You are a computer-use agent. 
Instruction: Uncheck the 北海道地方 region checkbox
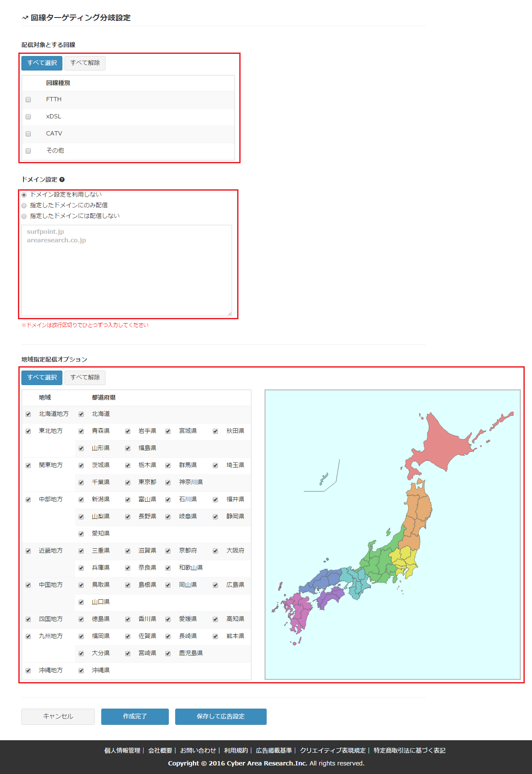pyautogui.click(x=28, y=414)
